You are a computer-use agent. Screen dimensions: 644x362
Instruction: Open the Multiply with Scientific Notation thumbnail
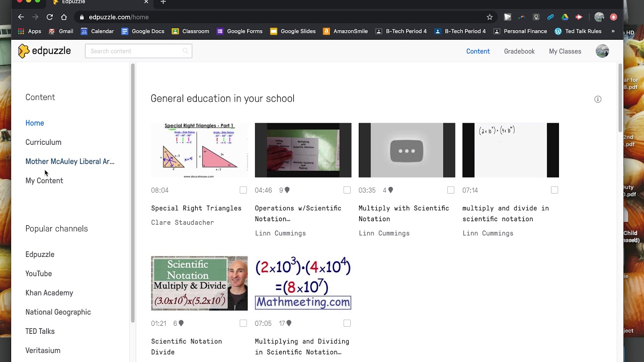click(407, 150)
